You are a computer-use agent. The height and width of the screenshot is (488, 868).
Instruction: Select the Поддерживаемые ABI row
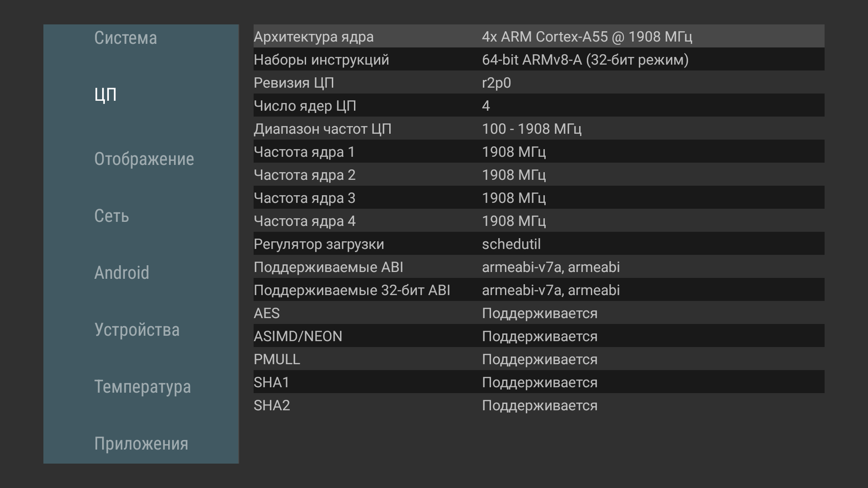[539, 267]
